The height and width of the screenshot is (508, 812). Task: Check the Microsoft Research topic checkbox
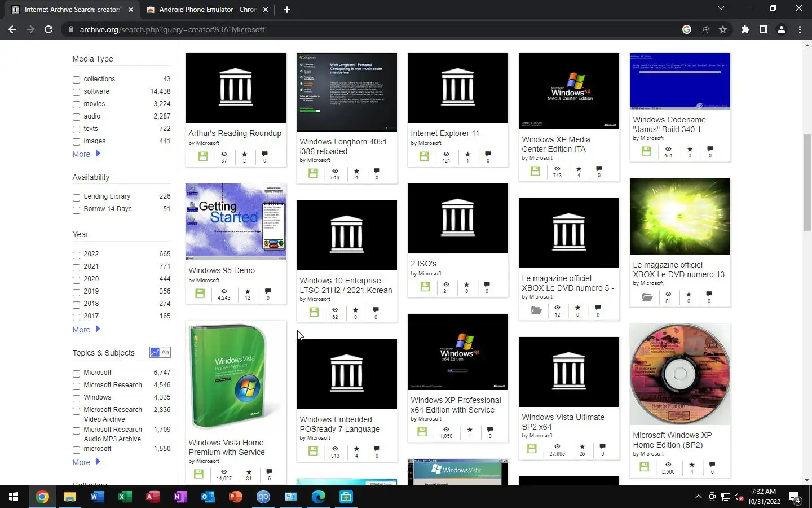click(76, 386)
